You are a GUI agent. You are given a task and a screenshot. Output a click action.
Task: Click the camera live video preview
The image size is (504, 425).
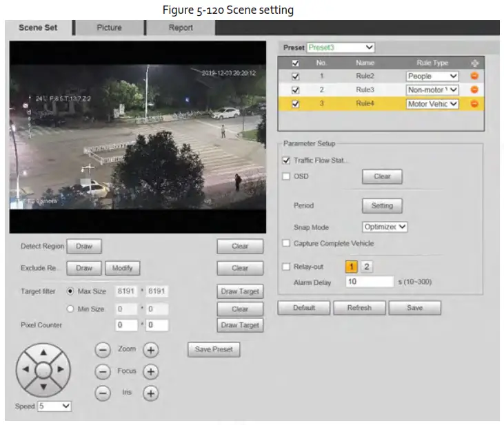point(138,137)
